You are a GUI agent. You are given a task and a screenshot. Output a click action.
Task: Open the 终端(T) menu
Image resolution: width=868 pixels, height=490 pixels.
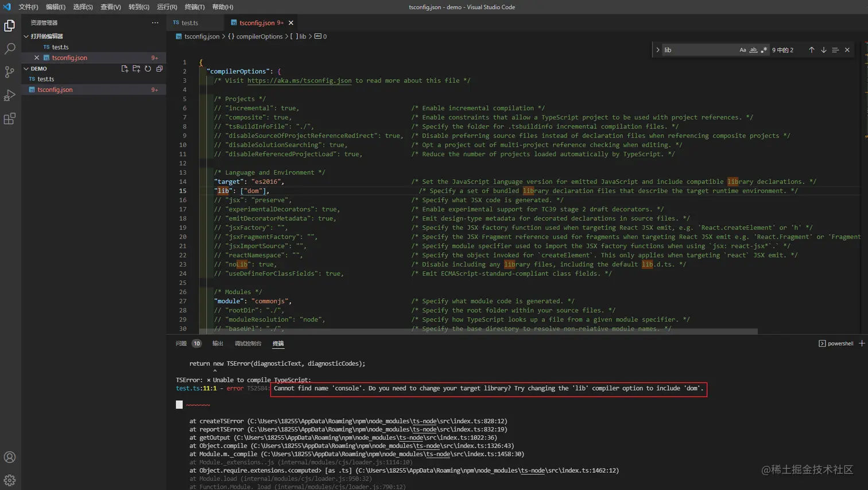pyautogui.click(x=194, y=7)
